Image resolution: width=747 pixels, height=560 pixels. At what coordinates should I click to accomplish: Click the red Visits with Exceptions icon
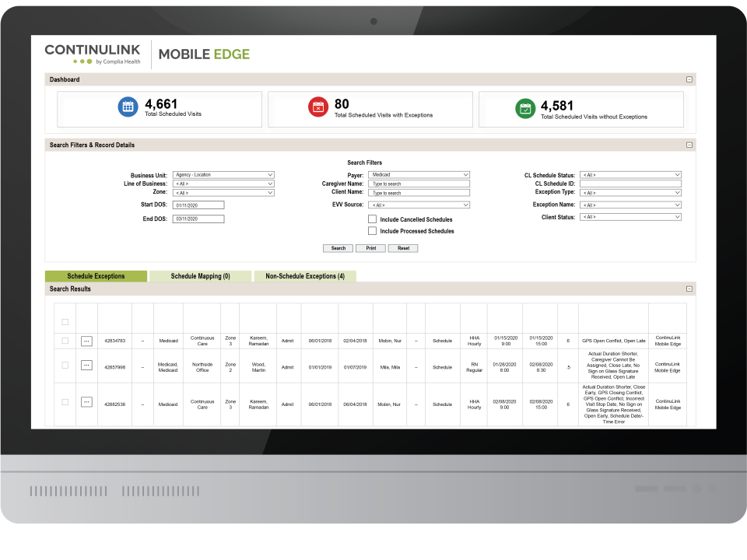(319, 106)
